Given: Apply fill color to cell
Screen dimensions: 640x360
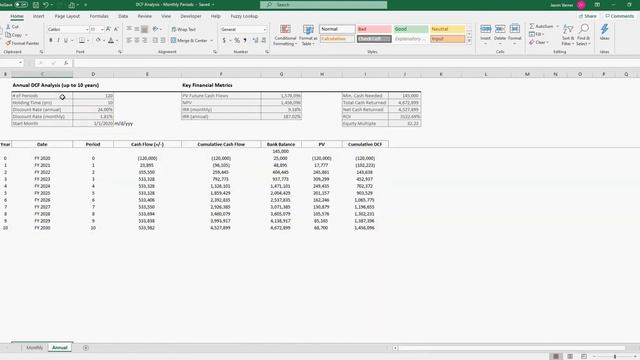Looking at the screenshot, I should click(x=98, y=40).
